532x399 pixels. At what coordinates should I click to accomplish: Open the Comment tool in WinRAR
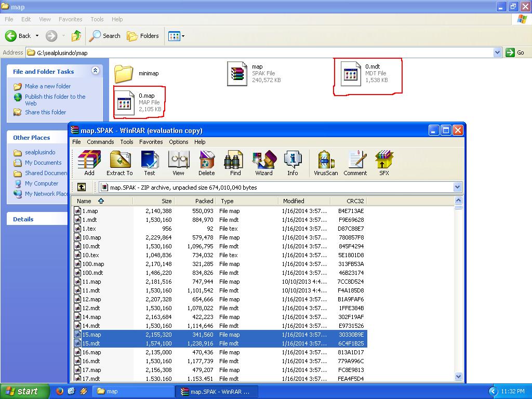[355, 164]
